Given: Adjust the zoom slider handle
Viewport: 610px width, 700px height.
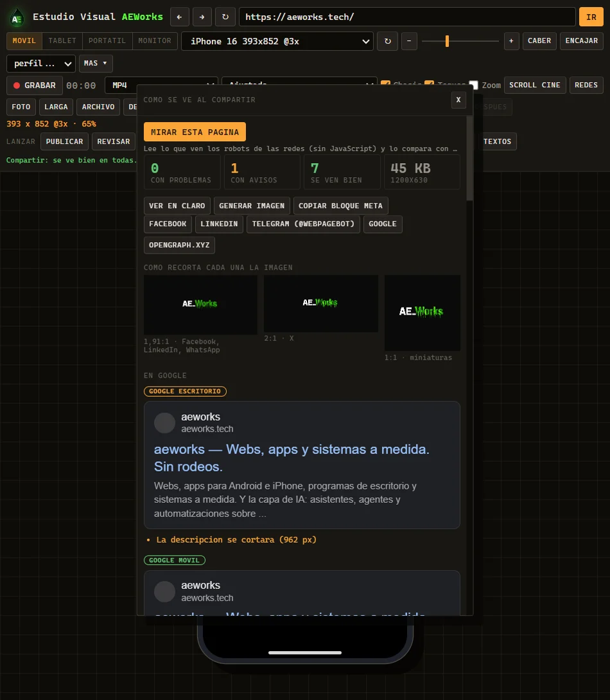Looking at the screenshot, I should pos(447,41).
